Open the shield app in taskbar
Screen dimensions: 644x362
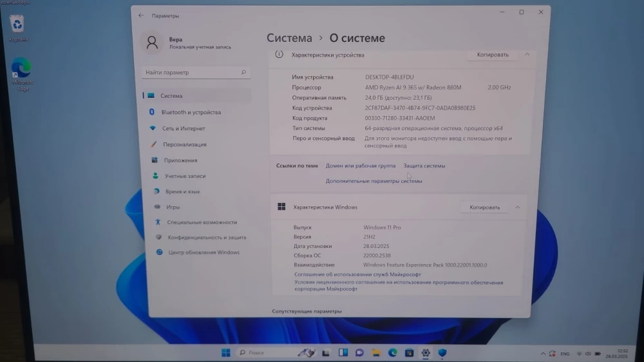[x=442, y=352]
